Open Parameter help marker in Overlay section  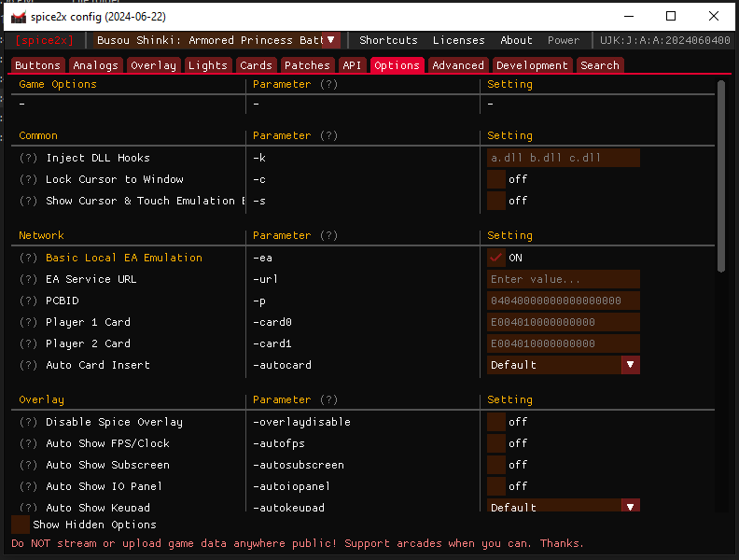(329, 399)
